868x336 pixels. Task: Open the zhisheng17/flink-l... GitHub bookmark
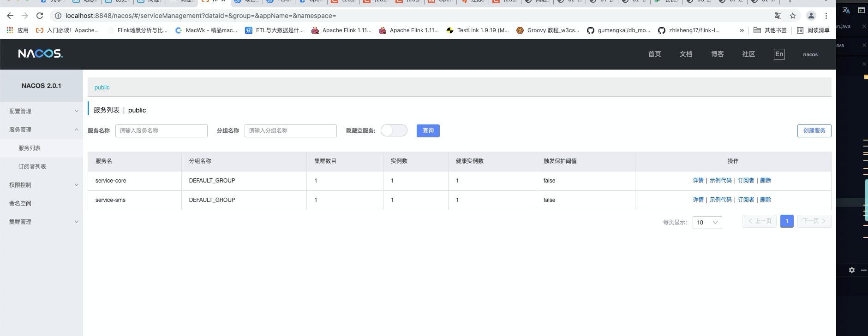(x=689, y=30)
